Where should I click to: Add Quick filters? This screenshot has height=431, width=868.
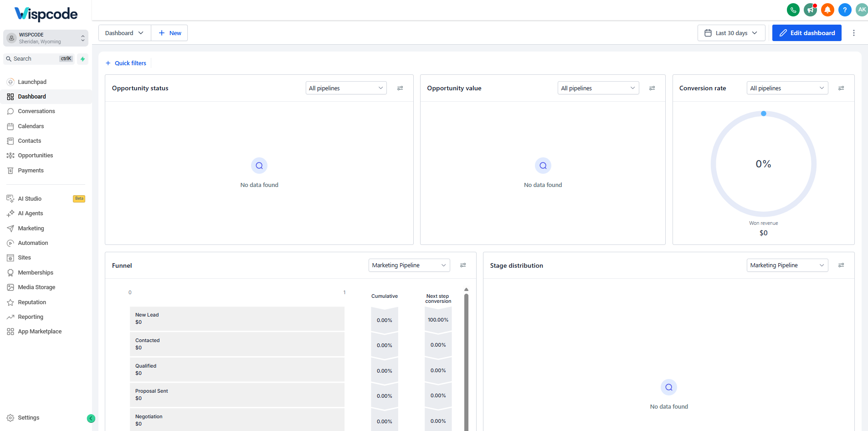tap(126, 63)
